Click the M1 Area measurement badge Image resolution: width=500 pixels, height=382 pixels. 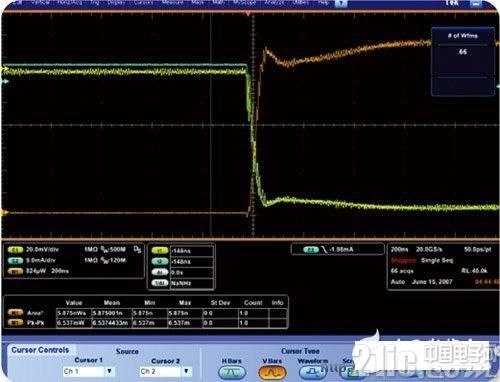(x=15, y=313)
